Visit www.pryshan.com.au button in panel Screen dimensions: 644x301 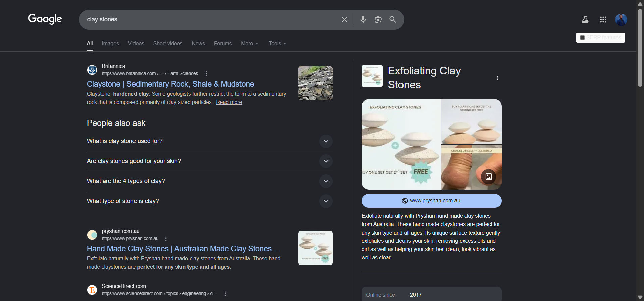coord(431,201)
